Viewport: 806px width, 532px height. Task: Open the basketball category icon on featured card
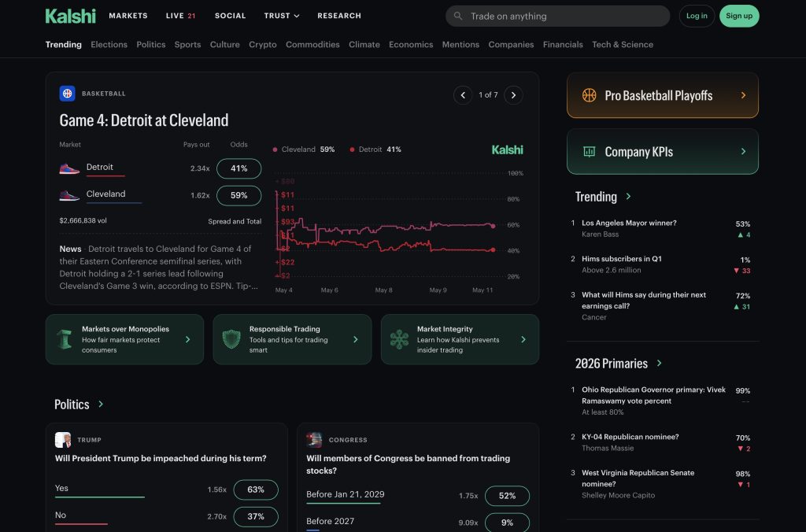click(68, 94)
